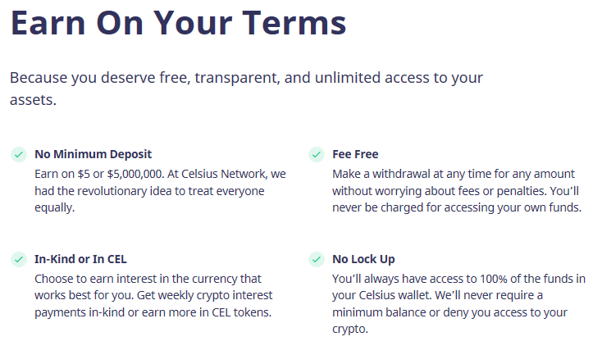The image size is (602, 364).
Task: Select the Fee Free heading
Action: coord(355,154)
